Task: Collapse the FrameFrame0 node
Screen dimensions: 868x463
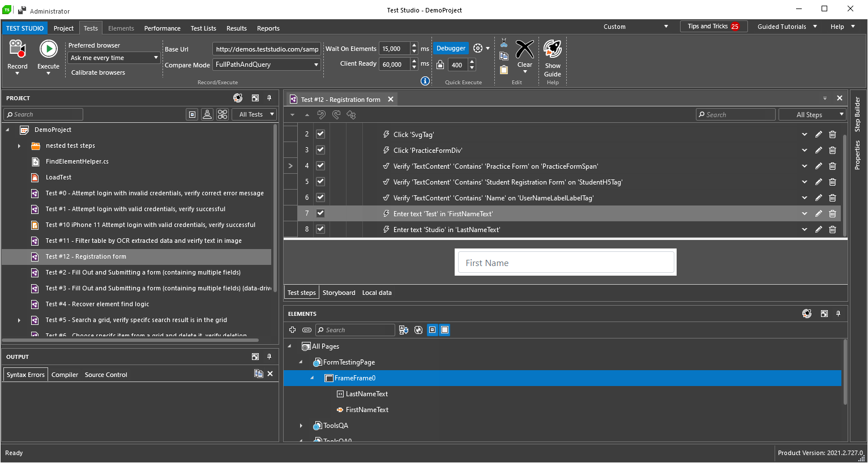Action: [x=312, y=378]
